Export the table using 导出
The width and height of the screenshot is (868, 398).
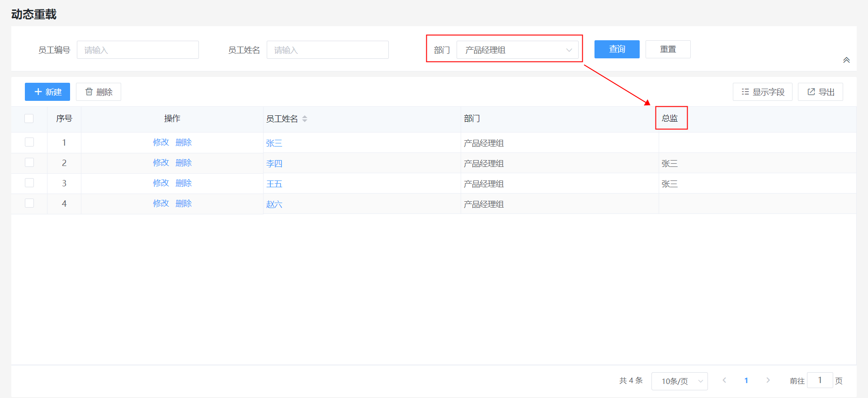click(x=820, y=92)
